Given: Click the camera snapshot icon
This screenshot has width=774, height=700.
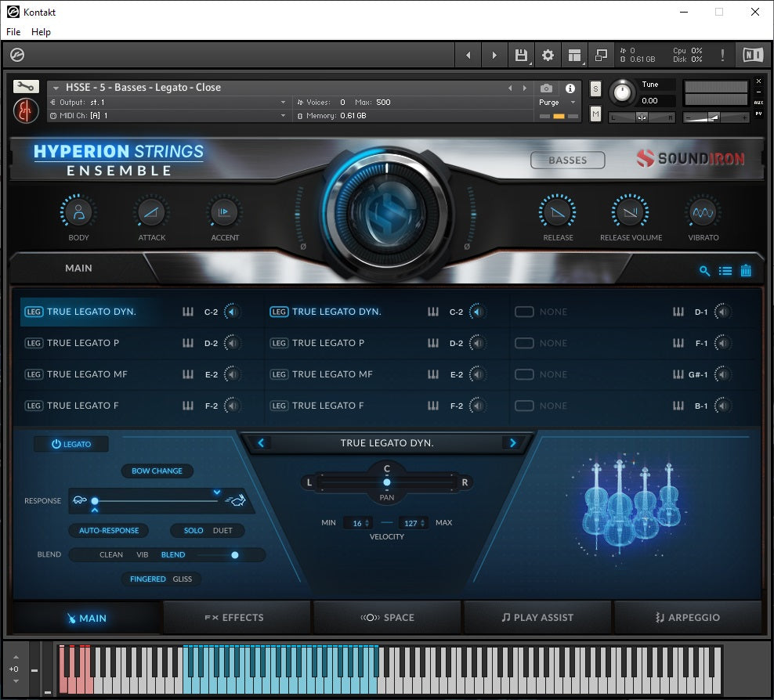Looking at the screenshot, I should pos(546,88).
